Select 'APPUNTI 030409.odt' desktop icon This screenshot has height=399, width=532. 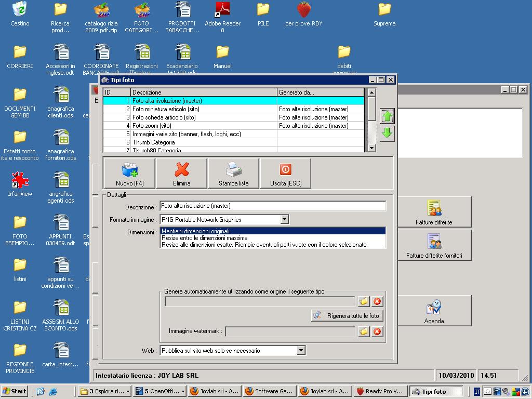tap(60, 230)
